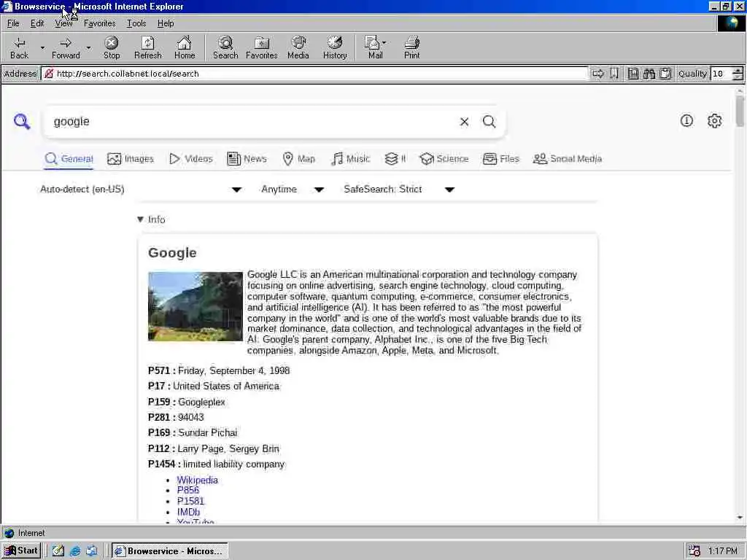The width and height of the screenshot is (747, 560).
Task: Open the Search pane from toolbar
Action: (x=225, y=47)
